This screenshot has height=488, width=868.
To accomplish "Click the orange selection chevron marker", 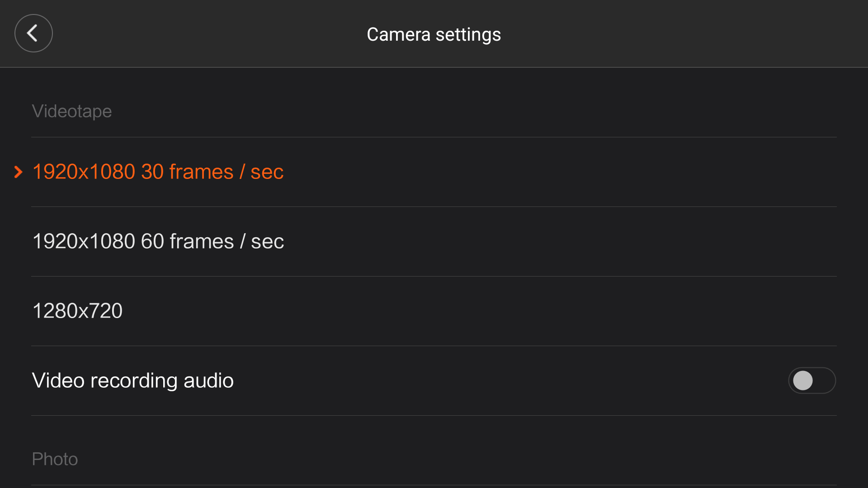I will (x=19, y=172).
